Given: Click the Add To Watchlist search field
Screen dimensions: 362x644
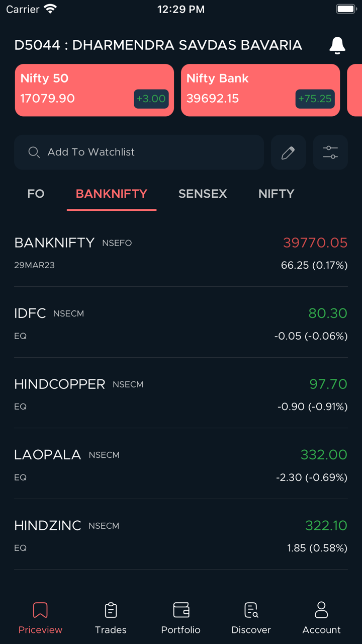Looking at the screenshot, I should pyautogui.click(x=146, y=152).
